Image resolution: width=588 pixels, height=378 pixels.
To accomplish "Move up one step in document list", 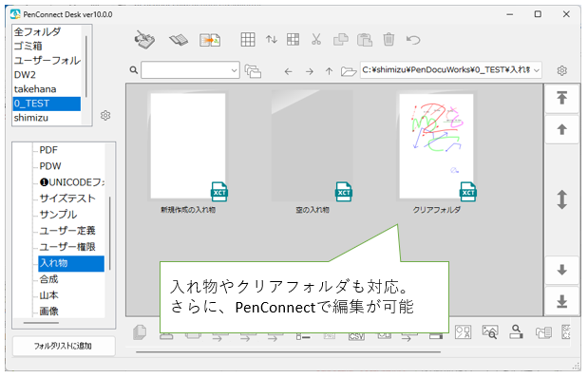I will click(561, 130).
